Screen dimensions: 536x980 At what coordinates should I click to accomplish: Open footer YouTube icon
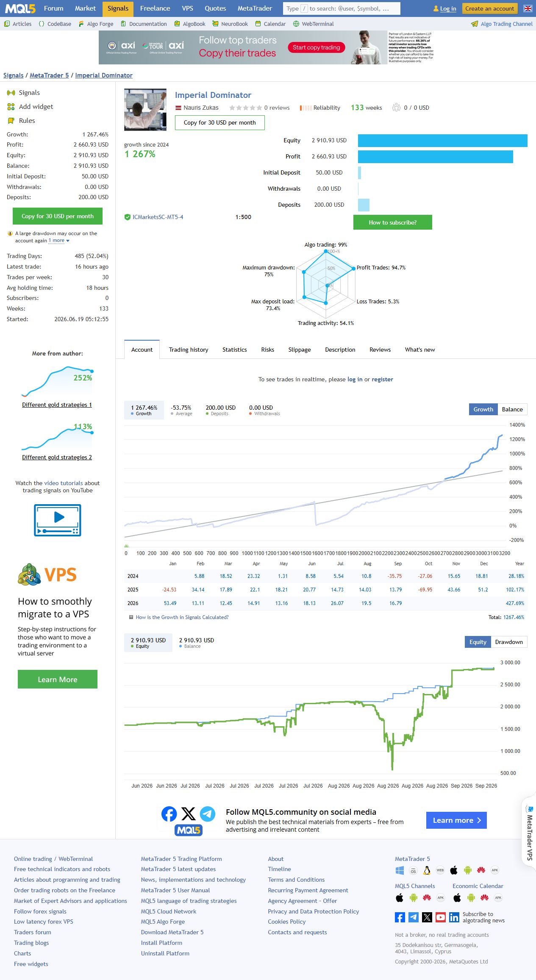(441, 917)
